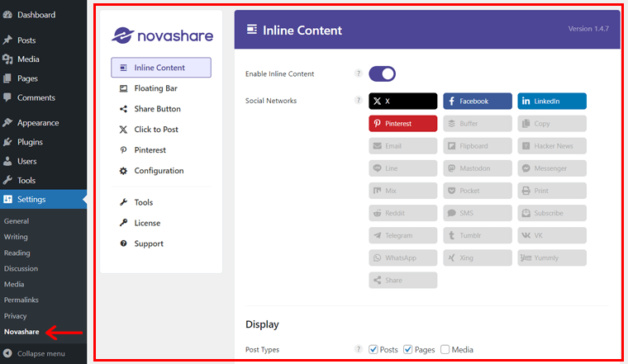Enable the Email network button
Screen dimensions: 628x364
click(403, 146)
